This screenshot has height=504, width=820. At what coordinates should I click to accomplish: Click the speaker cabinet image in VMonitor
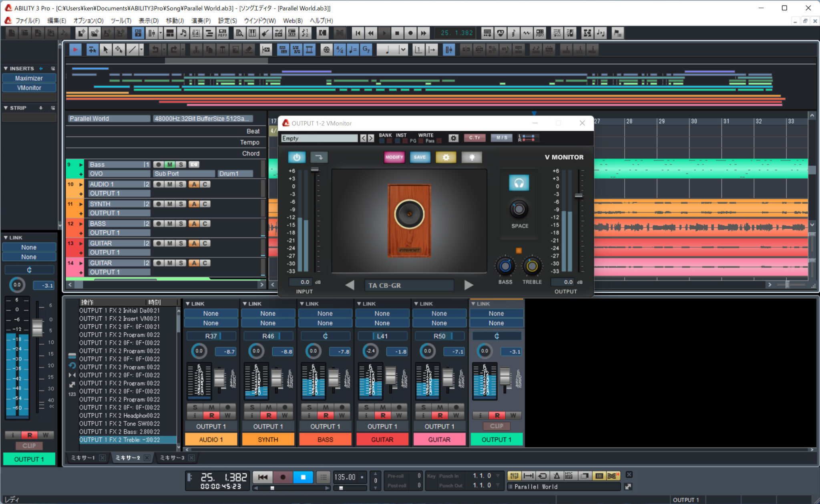pos(409,220)
